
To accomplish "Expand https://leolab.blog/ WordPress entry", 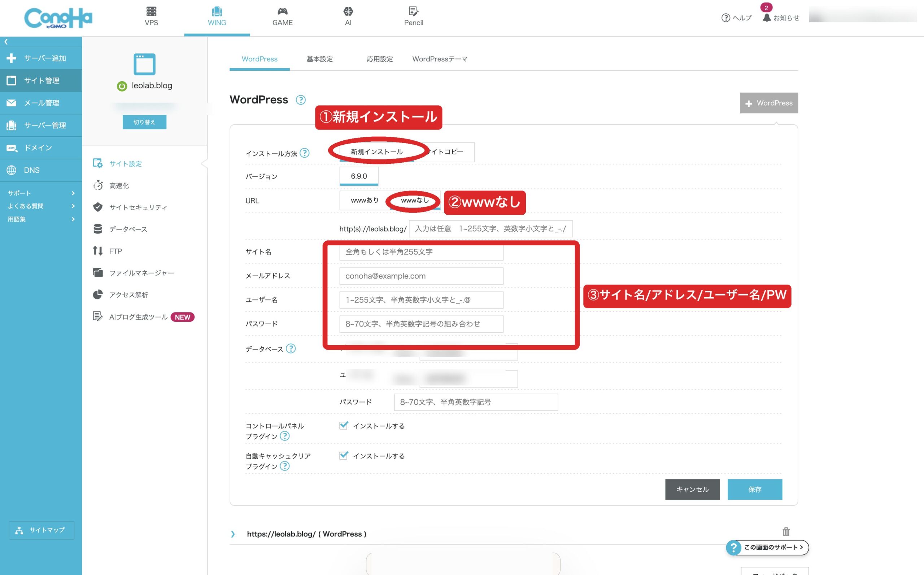I will click(233, 534).
